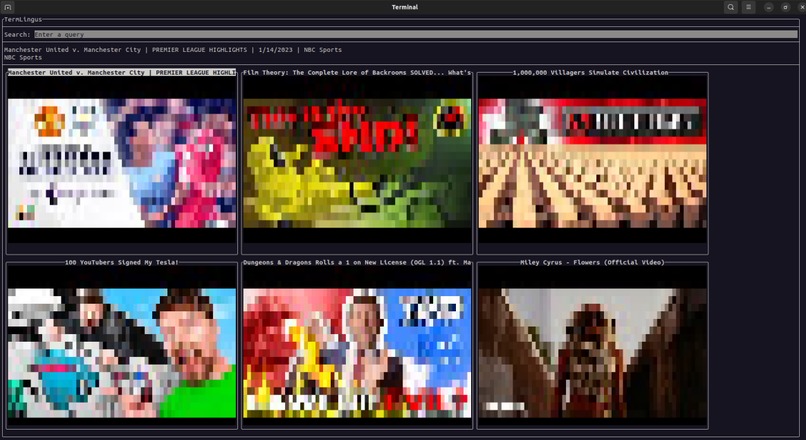Click the 100 YouTubers Signed My Tesla title

122,262
